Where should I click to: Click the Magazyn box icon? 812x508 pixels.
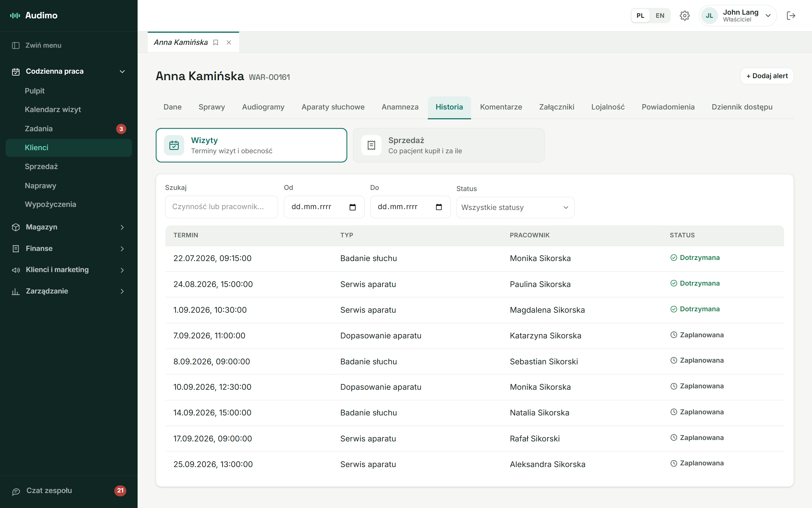pyautogui.click(x=16, y=227)
